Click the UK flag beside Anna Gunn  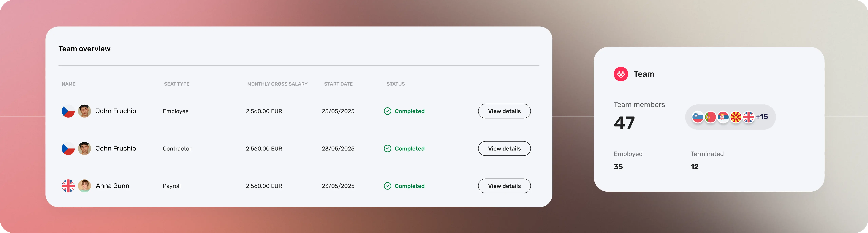click(68, 186)
